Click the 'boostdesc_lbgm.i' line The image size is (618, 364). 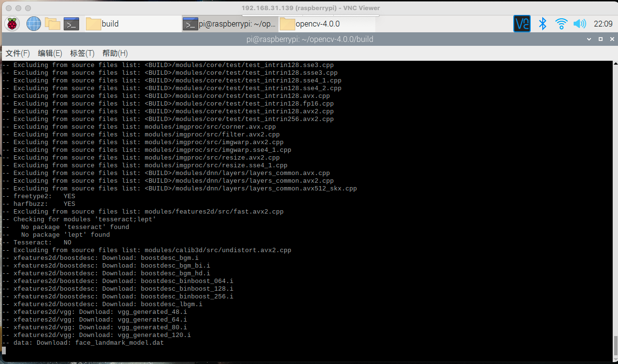102,304
